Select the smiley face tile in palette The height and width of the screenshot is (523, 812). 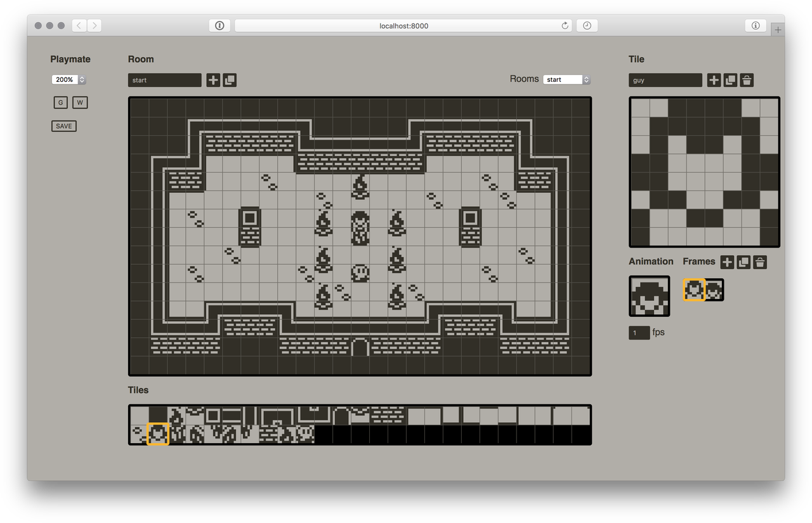pos(306,434)
